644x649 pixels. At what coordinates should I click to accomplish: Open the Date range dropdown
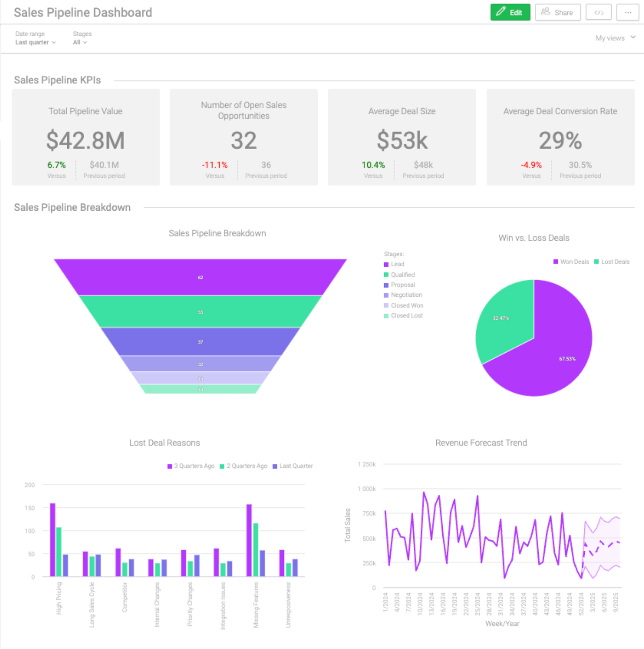35,42
